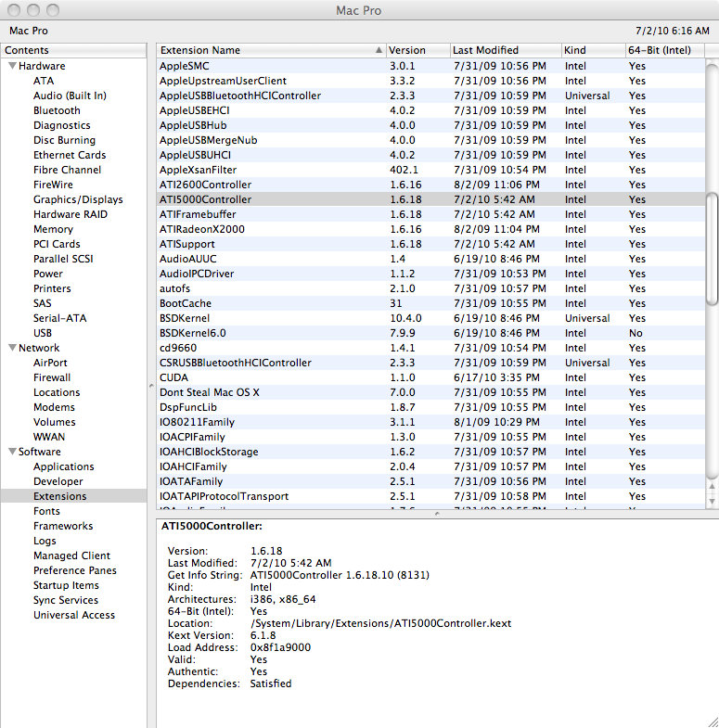
Task: Collapse the Software section triangle
Action: [13, 452]
